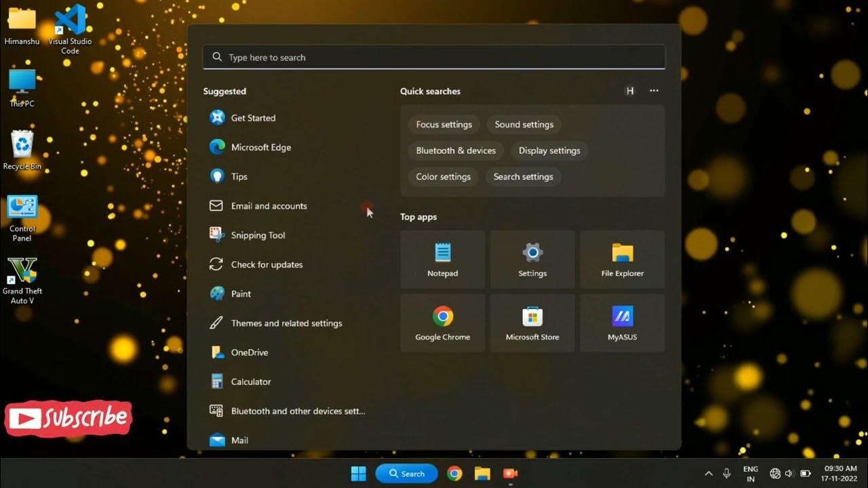Select Display settings quick search
The image size is (868, 488).
click(x=549, y=150)
